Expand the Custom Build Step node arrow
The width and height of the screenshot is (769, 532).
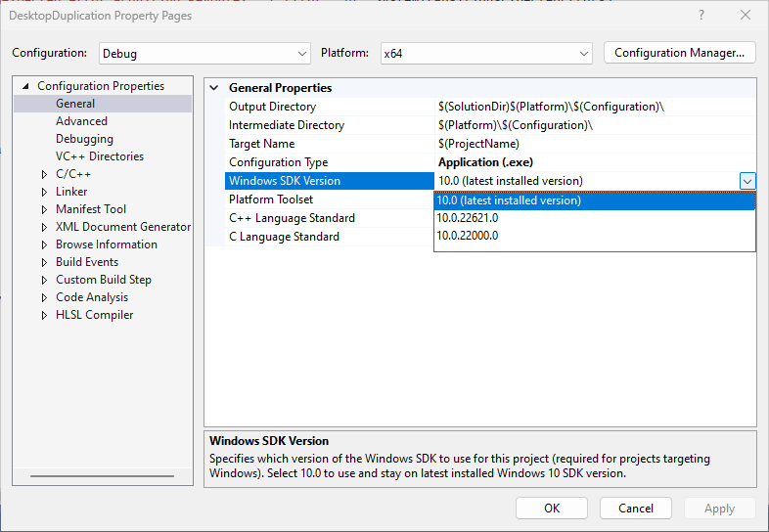44,280
